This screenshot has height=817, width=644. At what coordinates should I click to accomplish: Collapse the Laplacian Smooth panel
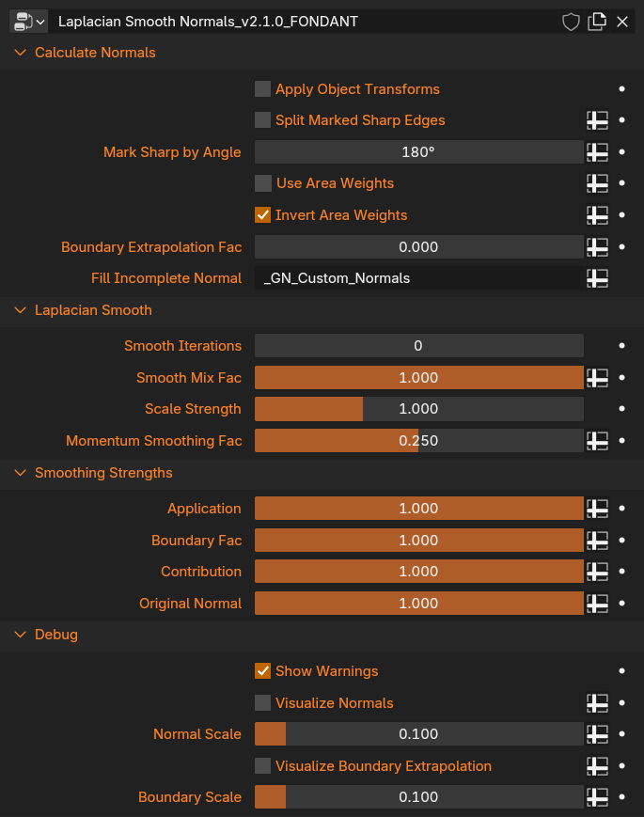[x=21, y=310]
